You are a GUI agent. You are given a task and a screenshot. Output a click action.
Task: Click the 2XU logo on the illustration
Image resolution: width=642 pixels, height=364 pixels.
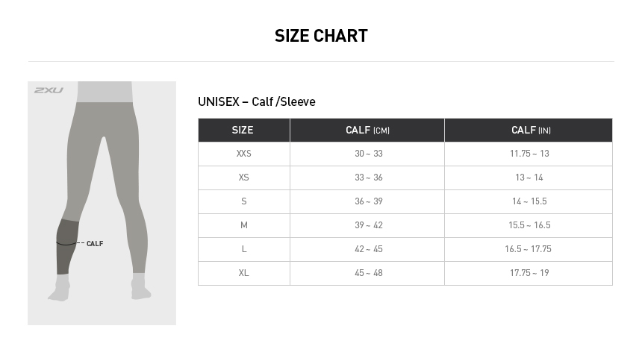point(49,90)
